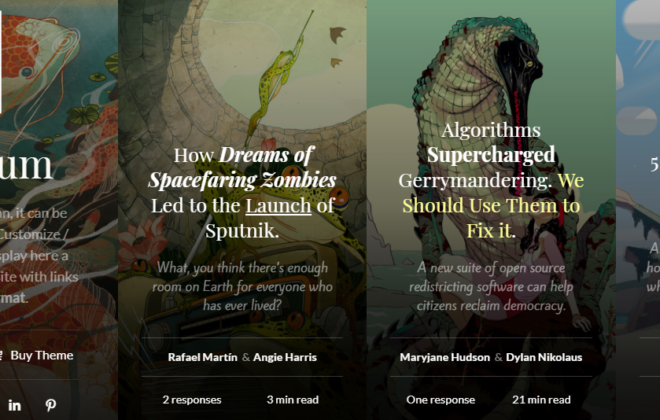Click the 3 min read label
Viewport: 660px width, 420px height.
(x=293, y=400)
